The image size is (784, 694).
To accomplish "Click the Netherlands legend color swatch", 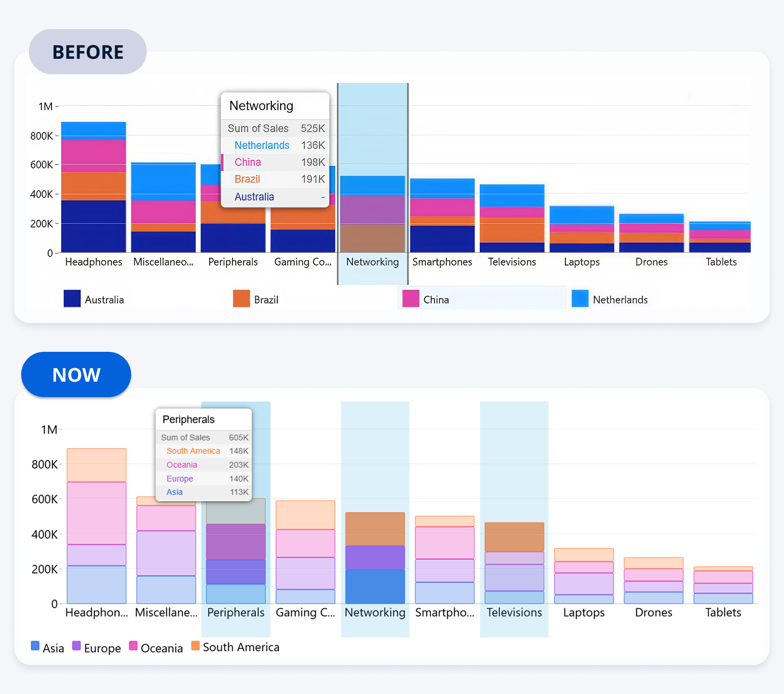I will (x=580, y=299).
